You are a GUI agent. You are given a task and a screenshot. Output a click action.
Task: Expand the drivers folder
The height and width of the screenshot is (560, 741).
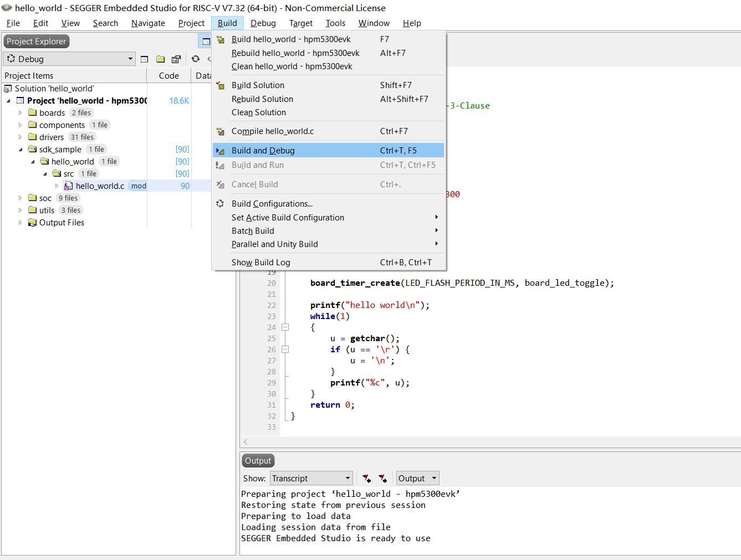[21, 137]
